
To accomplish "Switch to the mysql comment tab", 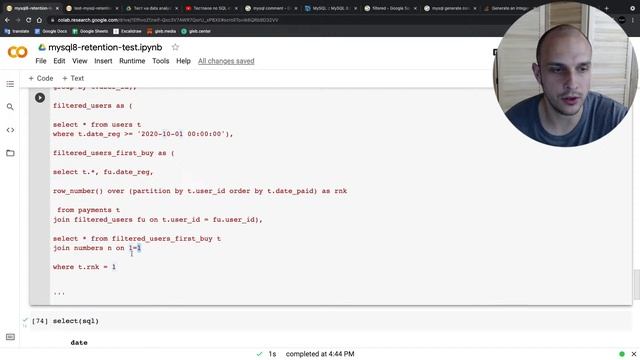I will tap(271, 8).
